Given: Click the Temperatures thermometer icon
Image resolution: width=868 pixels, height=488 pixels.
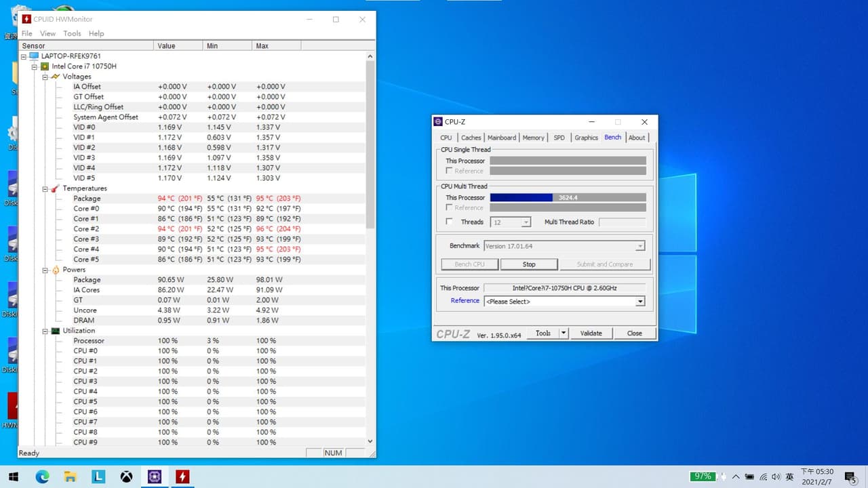Looking at the screenshot, I should point(56,188).
